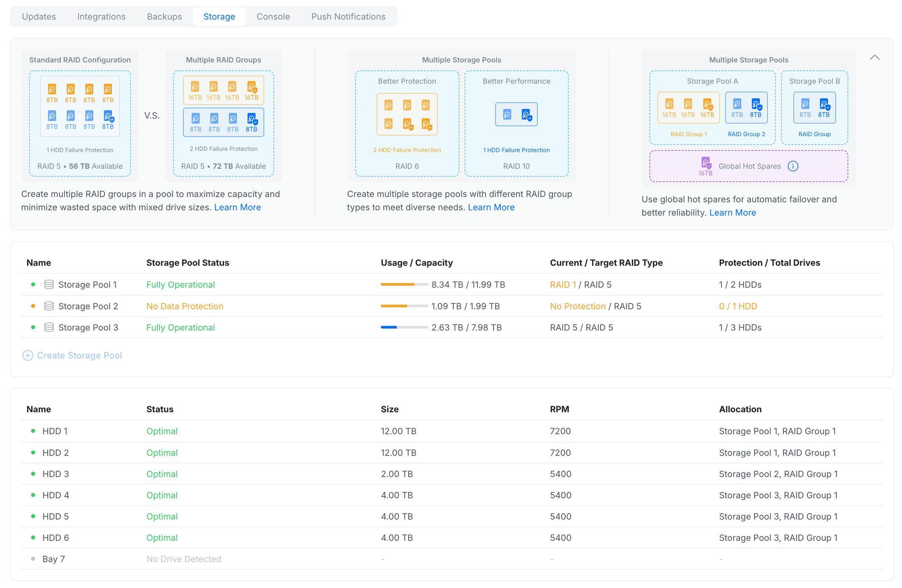Click Storage Pool 3 usage bar
The width and height of the screenshot is (902, 588).
click(x=404, y=327)
